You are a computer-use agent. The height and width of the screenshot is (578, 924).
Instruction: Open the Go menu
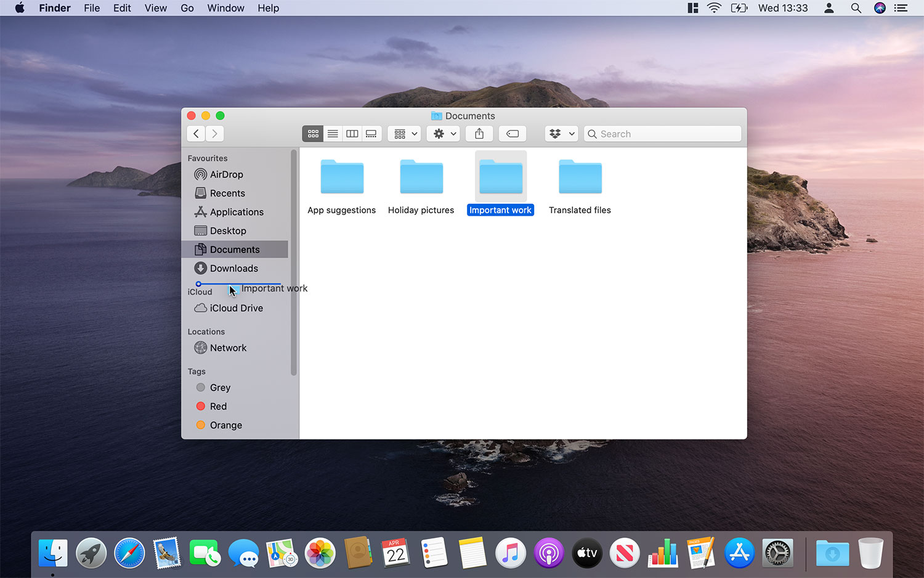(x=187, y=8)
